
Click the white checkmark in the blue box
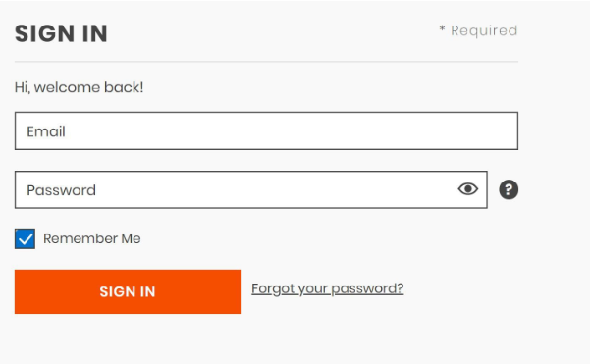(26, 239)
